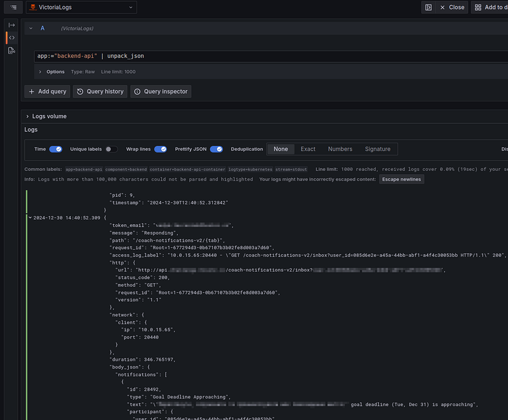Image resolution: width=508 pixels, height=420 pixels.
Task: Select Exact deduplication option
Action: (308, 149)
